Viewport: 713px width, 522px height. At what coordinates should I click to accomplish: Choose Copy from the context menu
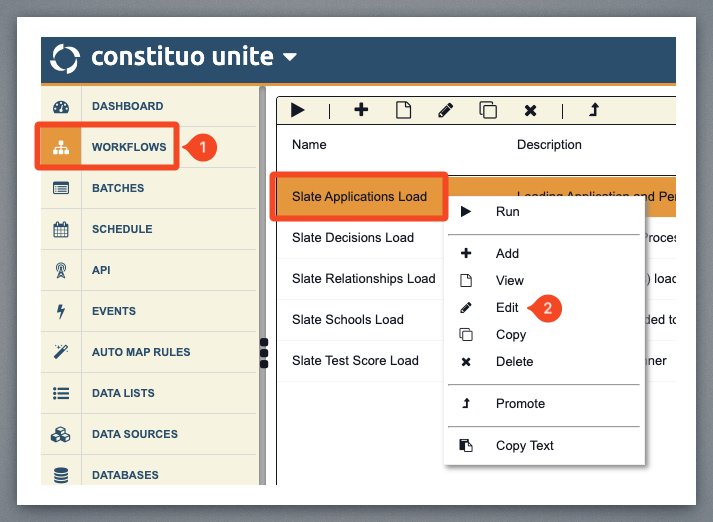point(544,335)
